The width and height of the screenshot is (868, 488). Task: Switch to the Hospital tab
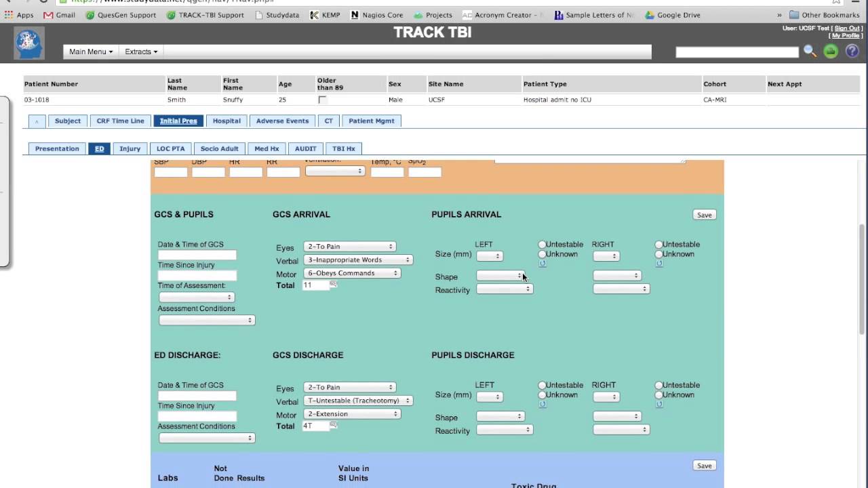(226, 121)
